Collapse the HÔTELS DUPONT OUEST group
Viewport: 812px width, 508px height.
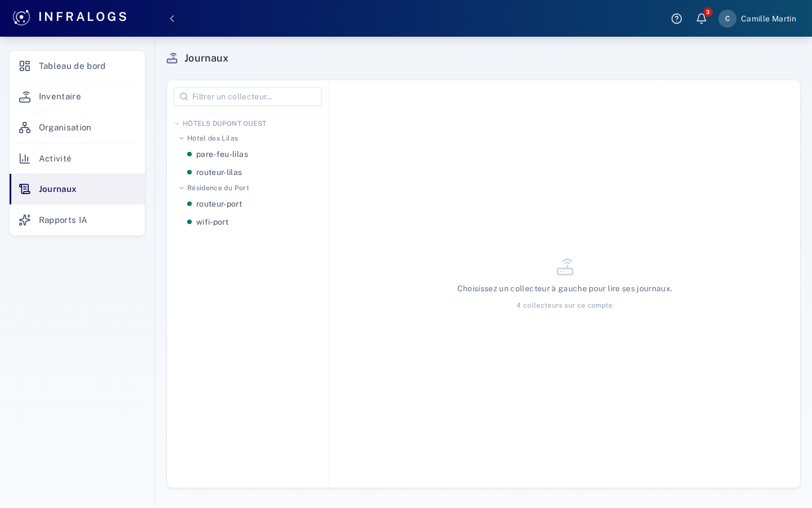tap(177, 124)
